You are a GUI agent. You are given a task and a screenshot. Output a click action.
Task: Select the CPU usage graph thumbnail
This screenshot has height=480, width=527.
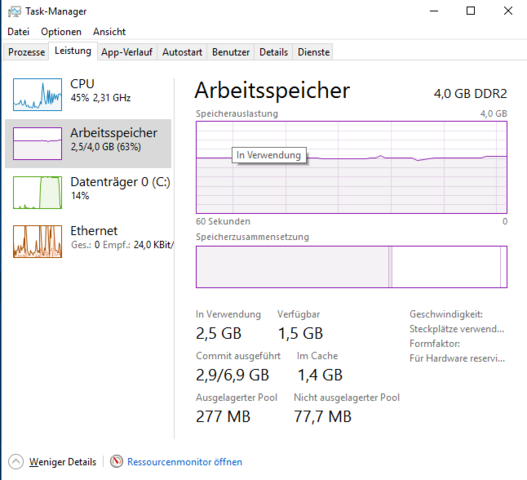click(x=37, y=94)
